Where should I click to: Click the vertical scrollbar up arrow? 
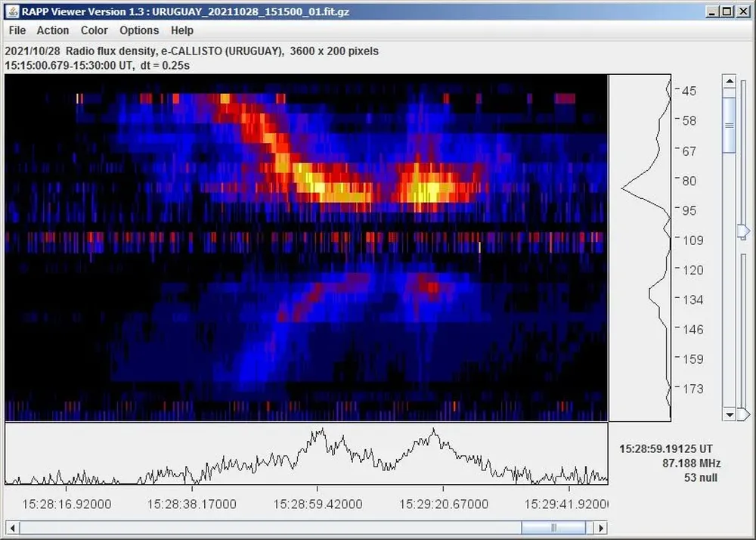(x=729, y=80)
